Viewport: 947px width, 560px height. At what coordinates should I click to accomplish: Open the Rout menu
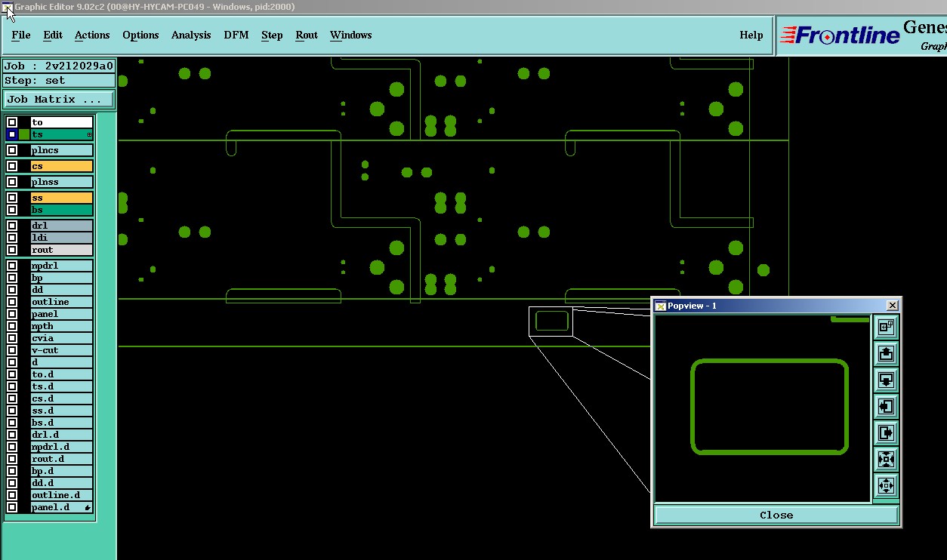pyautogui.click(x=307, y=35)
